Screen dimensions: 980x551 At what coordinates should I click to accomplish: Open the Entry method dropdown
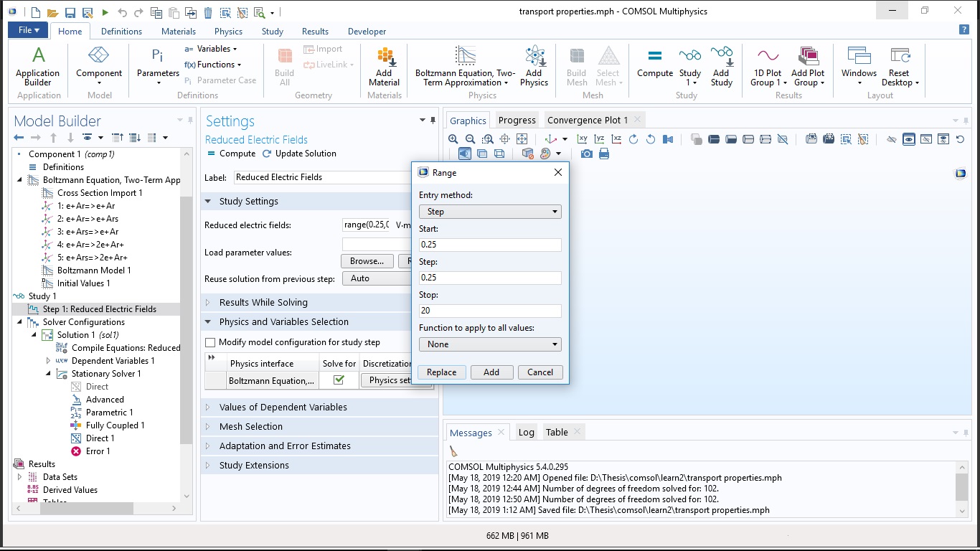(490, 212)
